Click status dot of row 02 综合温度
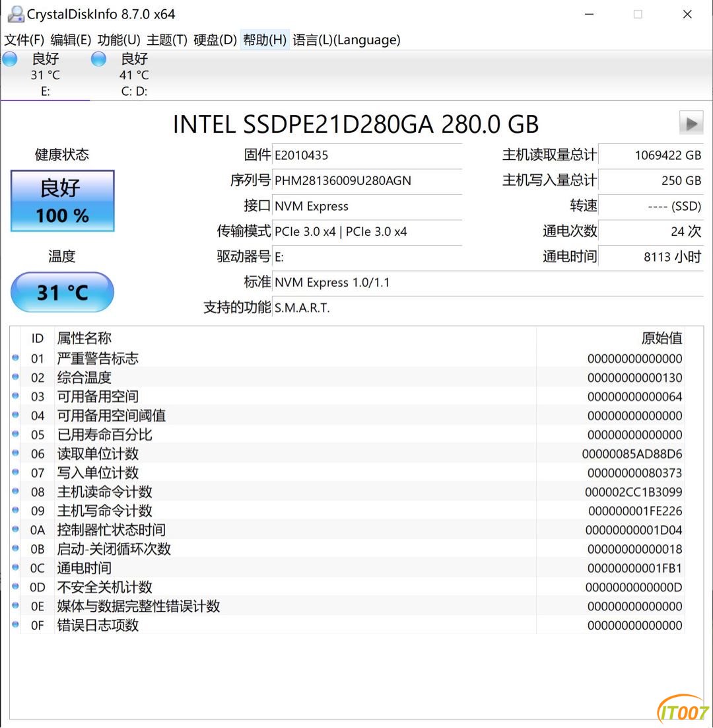 (x=15, y=377)
